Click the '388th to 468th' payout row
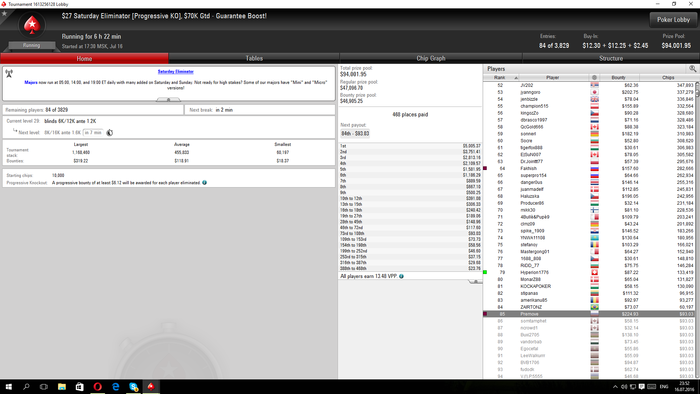 pos(410,269)
